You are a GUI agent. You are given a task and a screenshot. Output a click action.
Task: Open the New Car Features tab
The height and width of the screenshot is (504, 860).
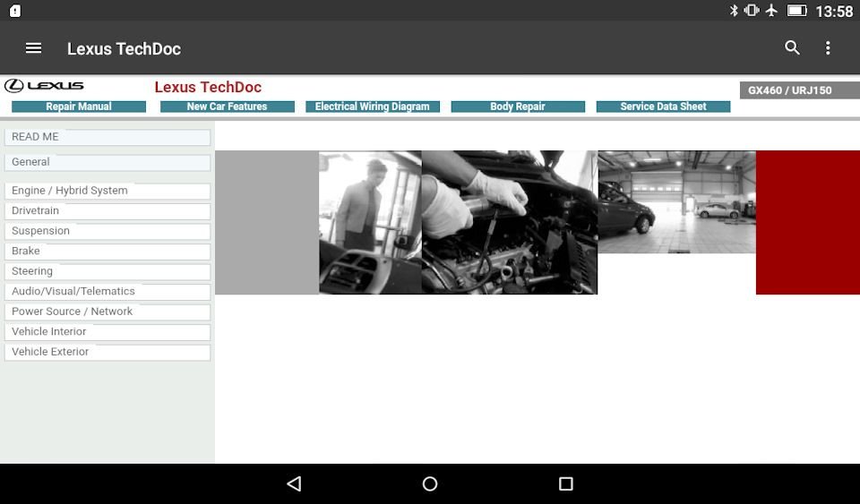227,107
